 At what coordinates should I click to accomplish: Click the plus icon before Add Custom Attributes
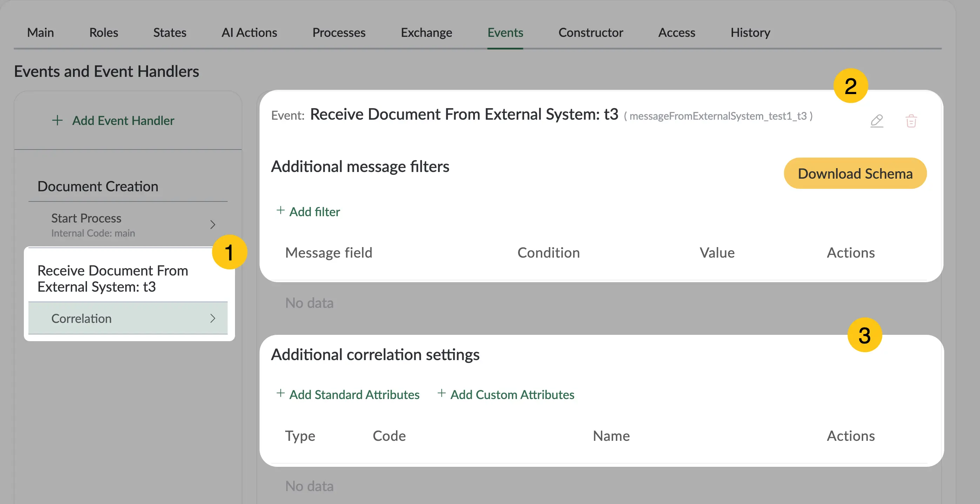pos(441,393)
